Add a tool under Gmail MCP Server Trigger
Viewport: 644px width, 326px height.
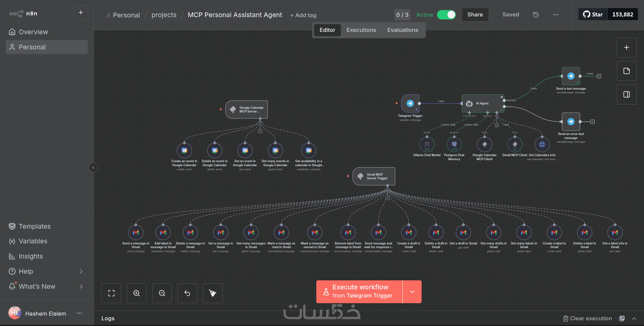coord(387,198)
